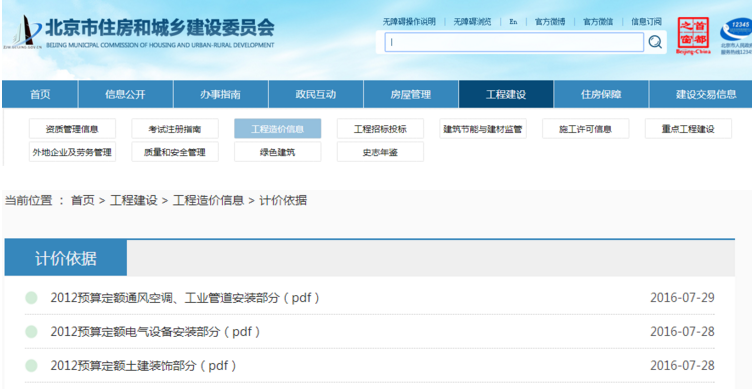Select the 计价依据 section header tab

pyautogui.click(x=66, y=258)
